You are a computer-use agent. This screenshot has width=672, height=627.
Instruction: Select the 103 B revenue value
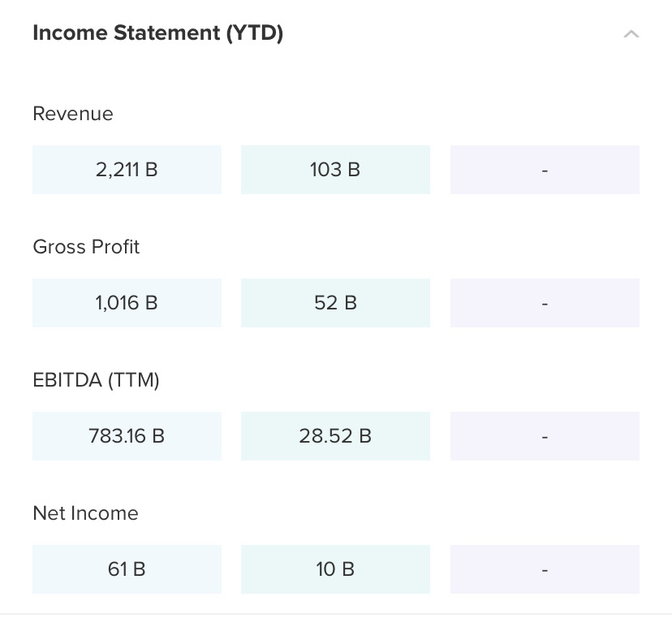pyautogui.click(x=335, y=170)
